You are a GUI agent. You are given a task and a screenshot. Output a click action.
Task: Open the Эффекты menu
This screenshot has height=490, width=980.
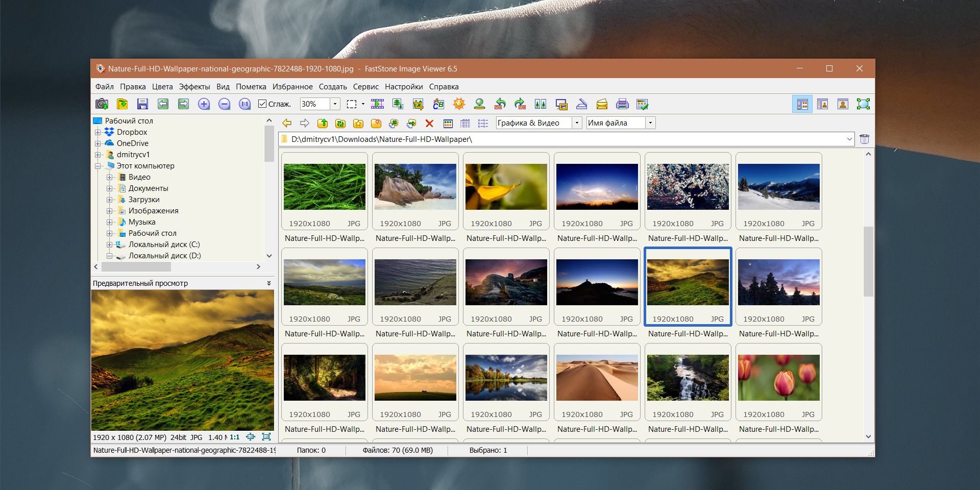coord(194,87)
